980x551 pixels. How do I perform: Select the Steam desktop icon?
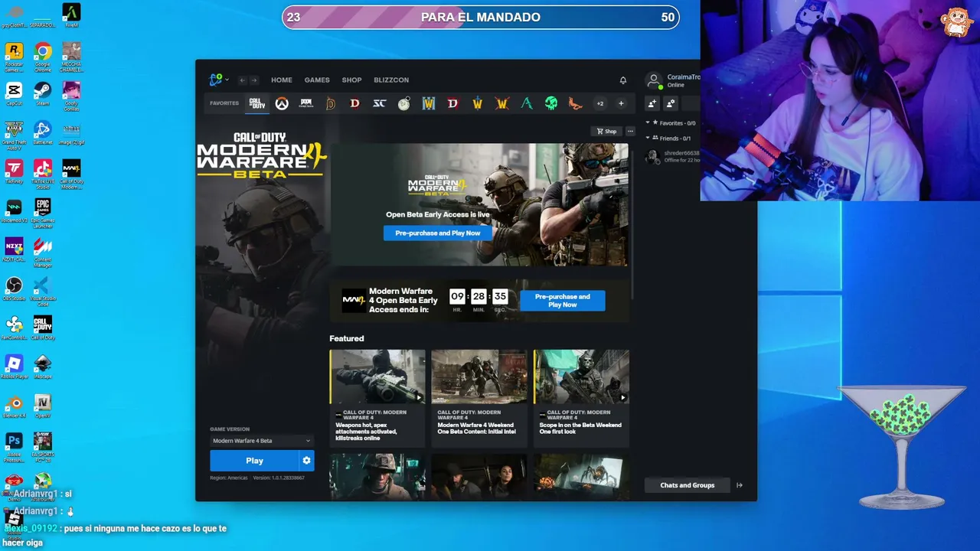(43, 95)
